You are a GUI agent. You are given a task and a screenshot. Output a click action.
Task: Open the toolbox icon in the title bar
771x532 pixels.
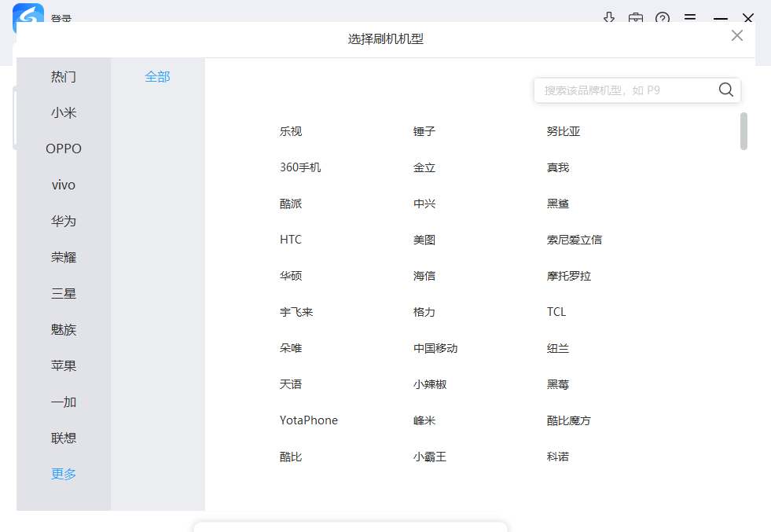(636, 17)
